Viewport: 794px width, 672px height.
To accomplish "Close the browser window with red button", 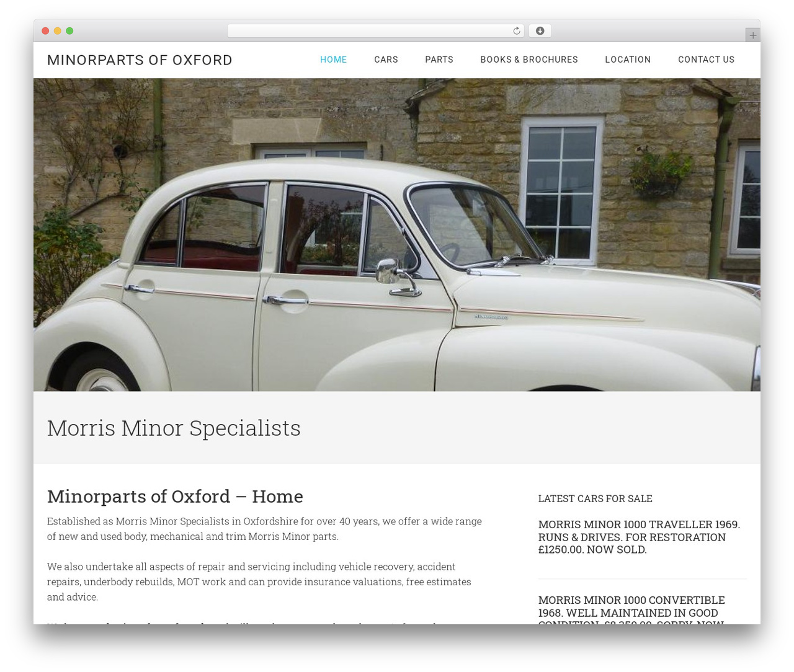I will [45, 31].
